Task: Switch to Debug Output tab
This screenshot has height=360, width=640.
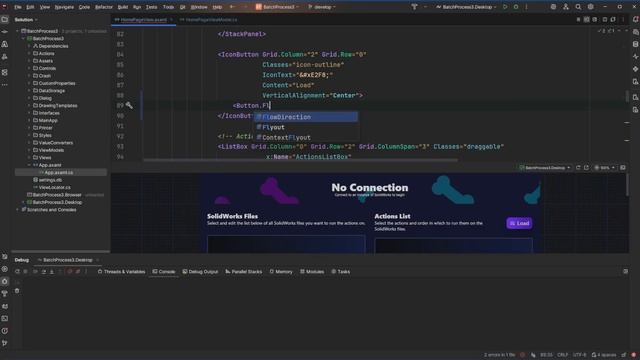Action: coord(200,271)
